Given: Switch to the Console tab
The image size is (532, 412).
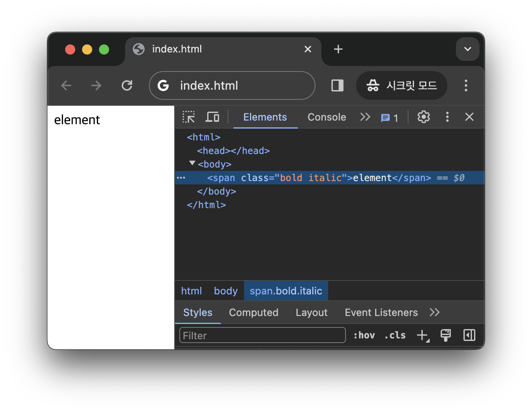Looking at the screenshot, I should click(x=326, y=117).
